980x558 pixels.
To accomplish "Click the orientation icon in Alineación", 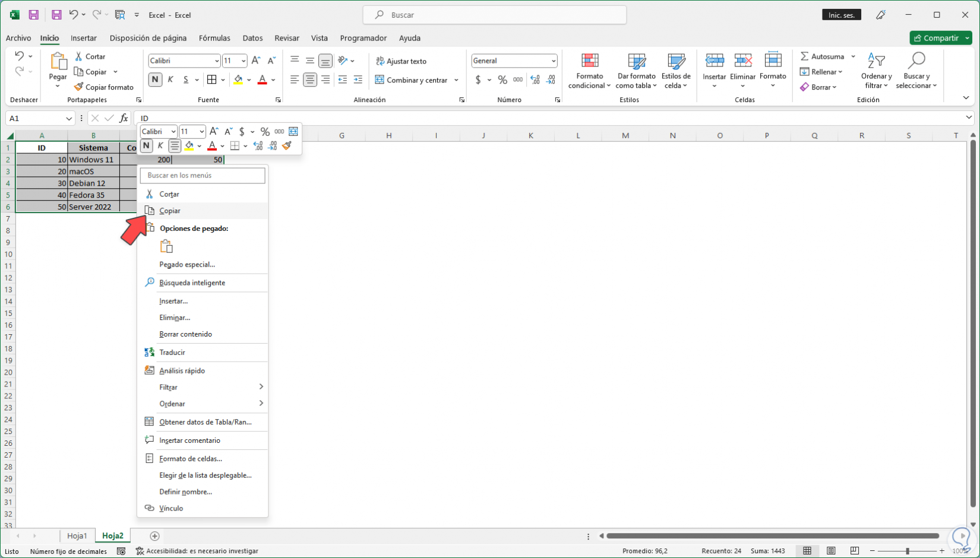I will (343, 61).
